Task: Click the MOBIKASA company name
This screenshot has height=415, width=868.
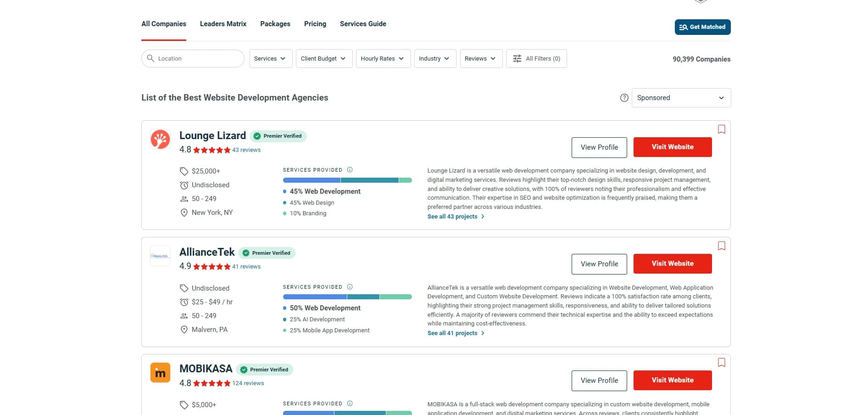Action: click(206, 369)
